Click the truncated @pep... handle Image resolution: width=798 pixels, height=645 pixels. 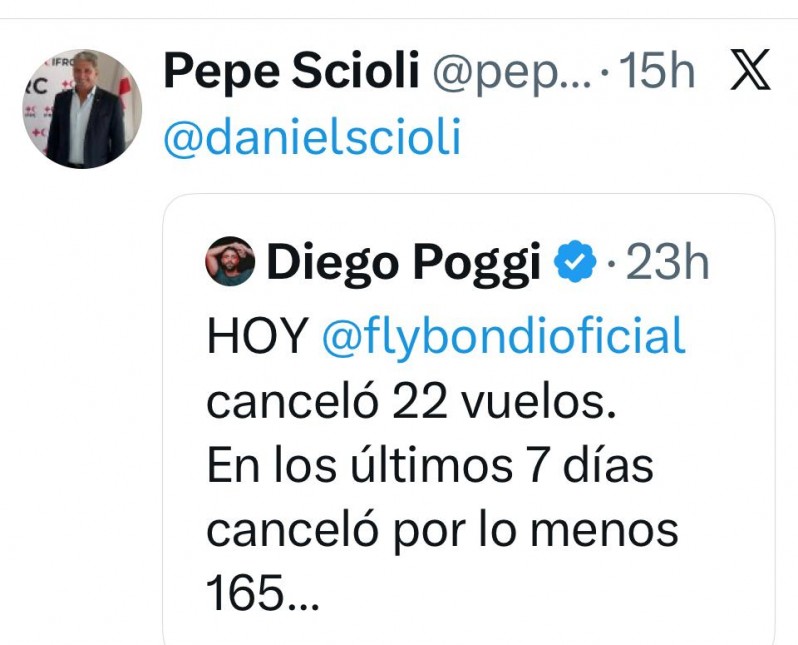click(x=510, y=72)
